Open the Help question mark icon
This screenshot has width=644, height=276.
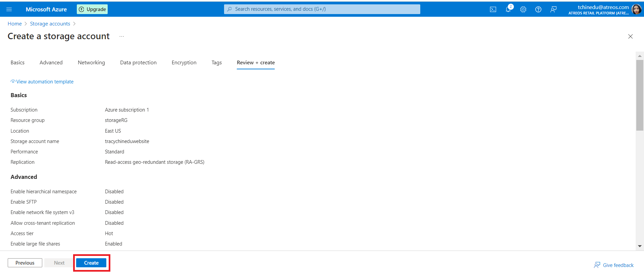(538, 9)
